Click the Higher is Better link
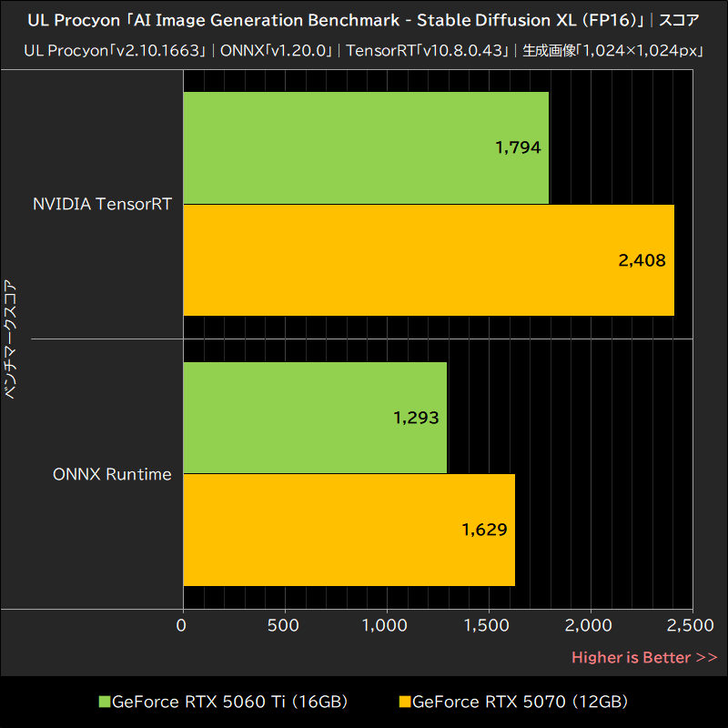 tap(643, 657)
